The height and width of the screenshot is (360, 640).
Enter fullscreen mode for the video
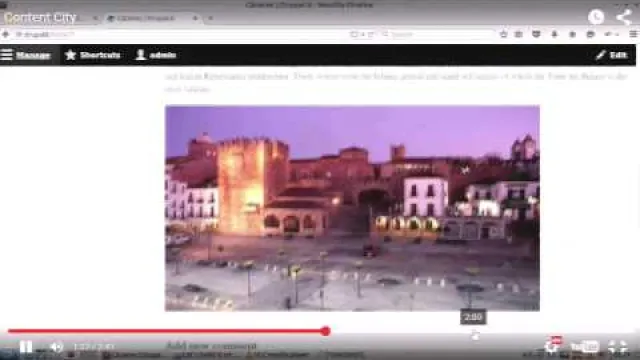pos(618,347)
